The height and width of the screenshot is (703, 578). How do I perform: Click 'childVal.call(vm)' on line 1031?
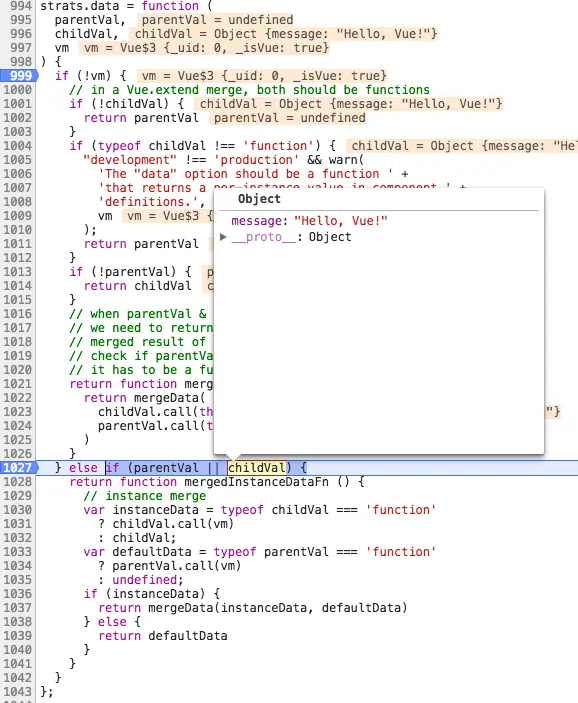point(173,524)
